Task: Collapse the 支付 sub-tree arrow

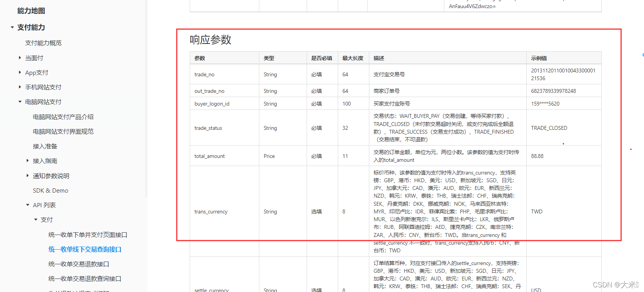Action: [36, 220]
